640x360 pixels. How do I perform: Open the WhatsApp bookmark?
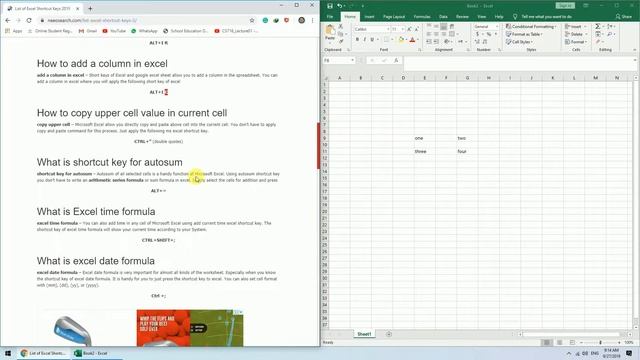pyautogui.click(x=144, y=31)
